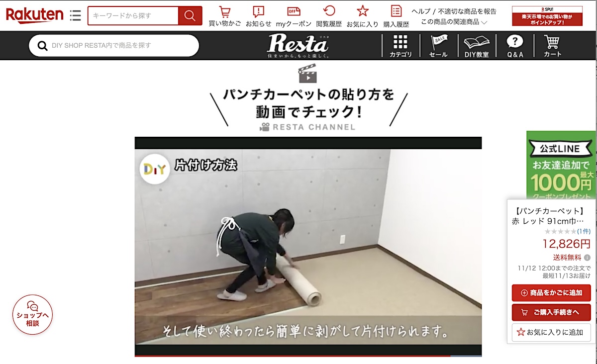Add to favorites (お気に入りに追加)
Screen dimensions: 597x364
(551, 332)
